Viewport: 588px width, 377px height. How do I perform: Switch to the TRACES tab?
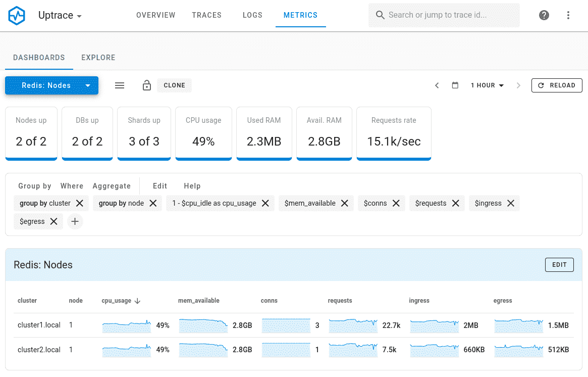[206, 15]
